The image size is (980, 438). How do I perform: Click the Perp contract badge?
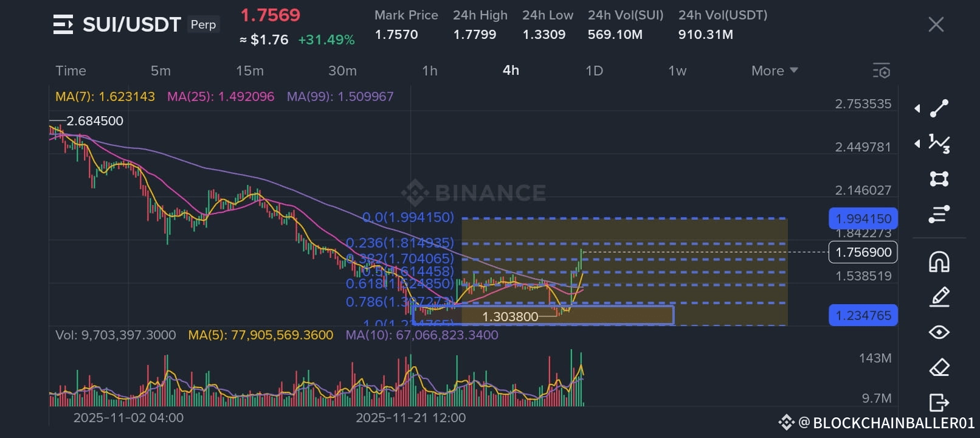[203, 24]
